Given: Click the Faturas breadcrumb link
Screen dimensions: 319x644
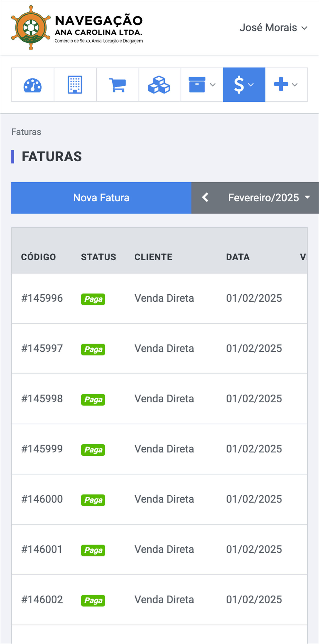Looking at the screenshot, I should [x=26, y=132].
